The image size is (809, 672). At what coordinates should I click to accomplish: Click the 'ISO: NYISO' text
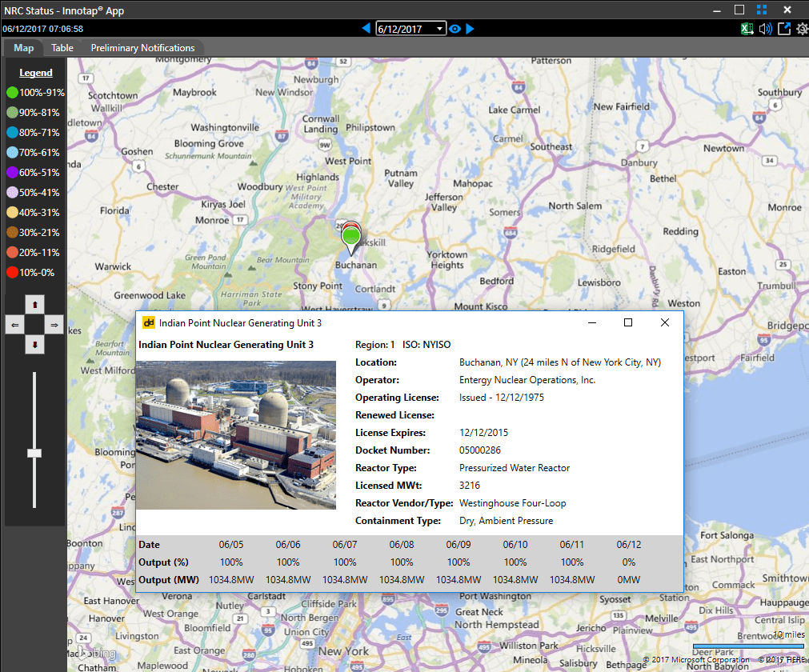[427, 345]
